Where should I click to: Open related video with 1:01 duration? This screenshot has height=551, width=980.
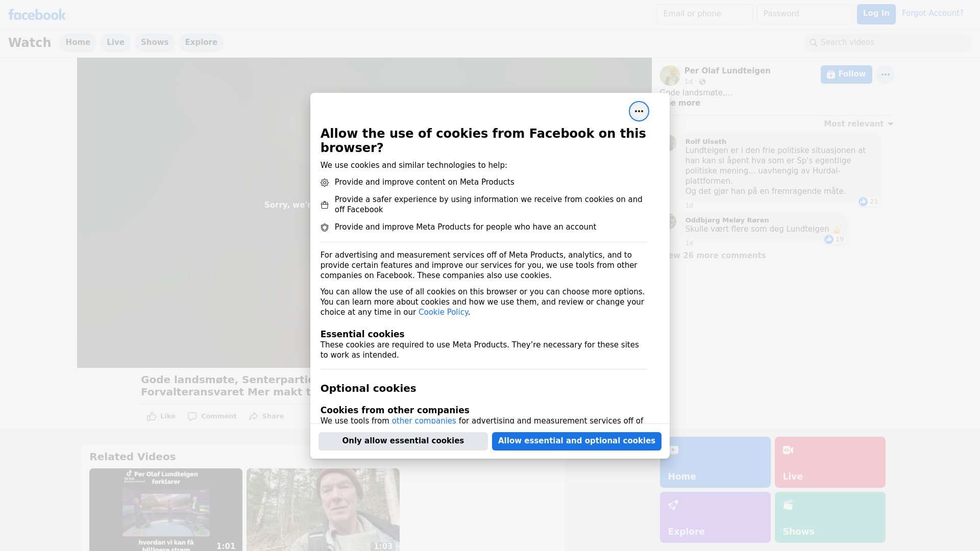166,510
